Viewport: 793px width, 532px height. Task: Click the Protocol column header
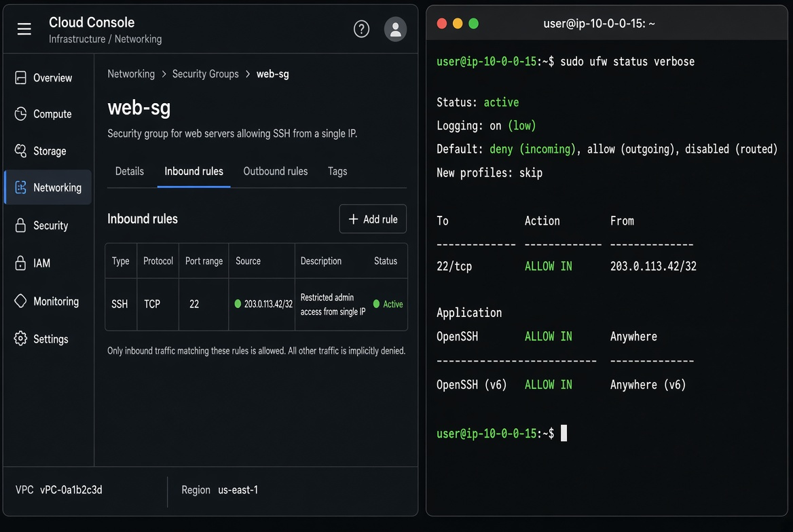click(x=158, y=261)
